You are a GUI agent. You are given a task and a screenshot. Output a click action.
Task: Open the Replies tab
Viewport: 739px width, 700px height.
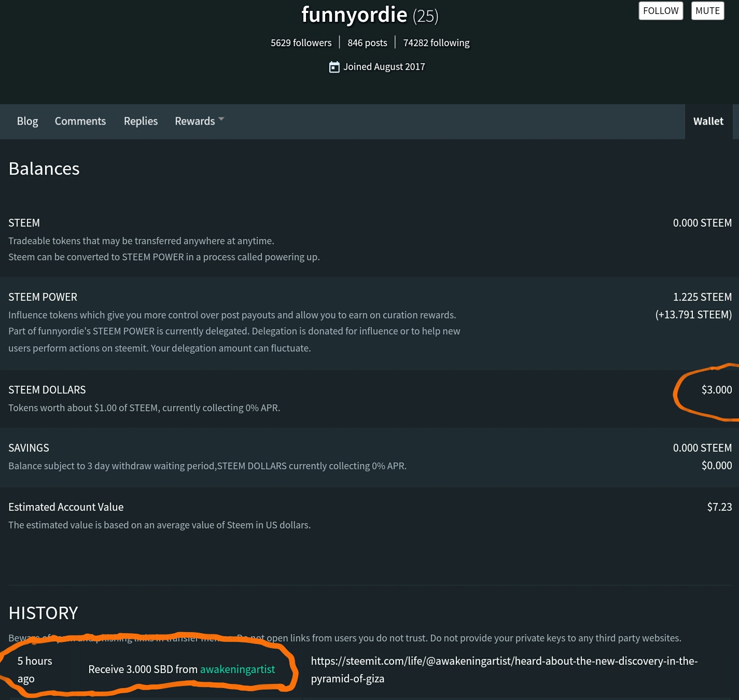(x=141, y=121)
